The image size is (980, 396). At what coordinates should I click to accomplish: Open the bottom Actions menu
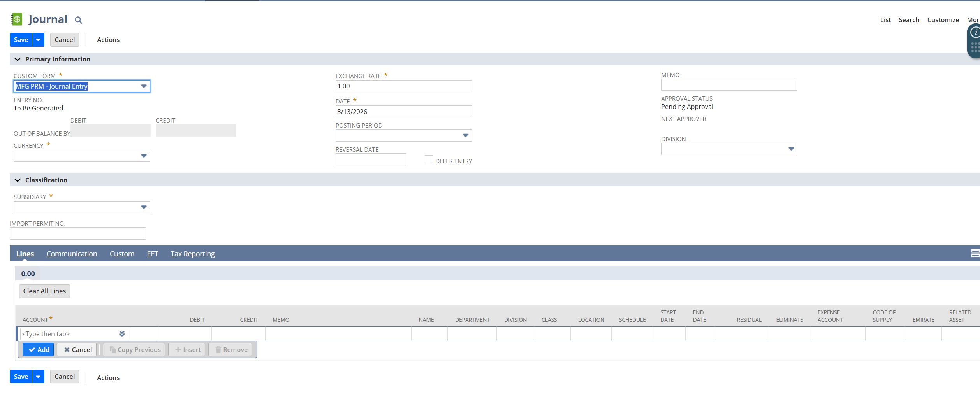click(x=108, y=378)
